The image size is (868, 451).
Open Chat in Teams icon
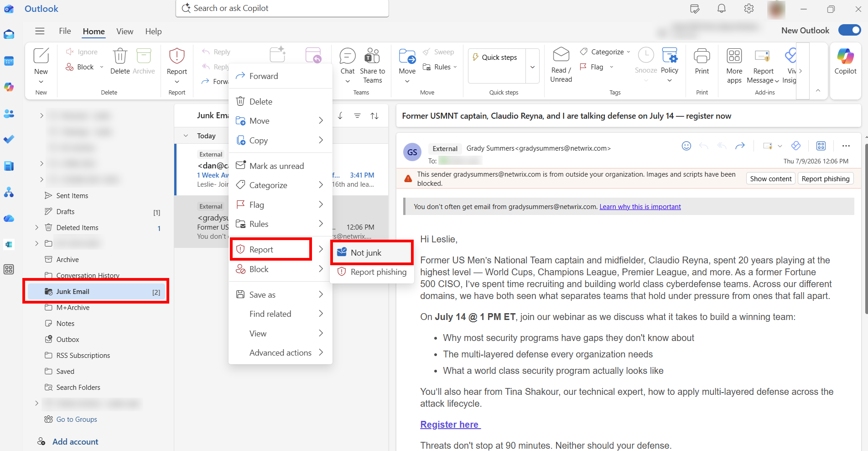click(348, 56)
